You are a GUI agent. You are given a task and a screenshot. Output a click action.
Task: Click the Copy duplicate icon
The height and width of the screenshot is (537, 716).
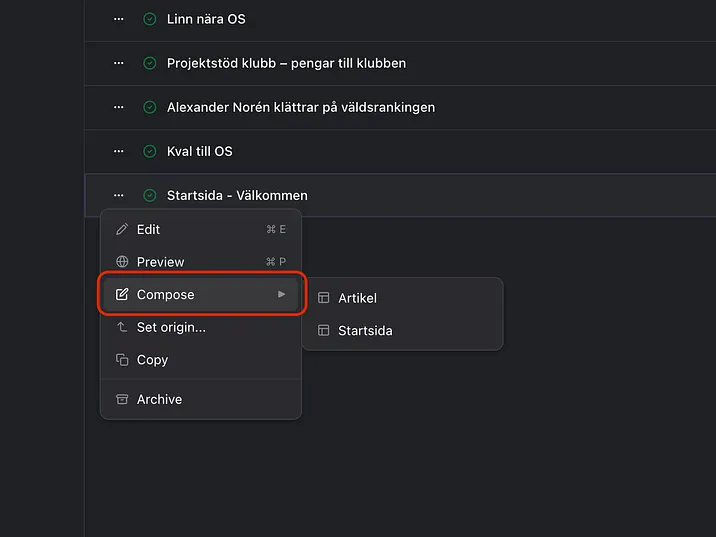point(122,360)
